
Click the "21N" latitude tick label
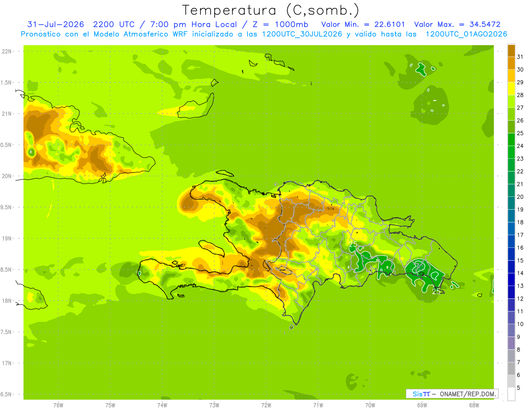7,114
